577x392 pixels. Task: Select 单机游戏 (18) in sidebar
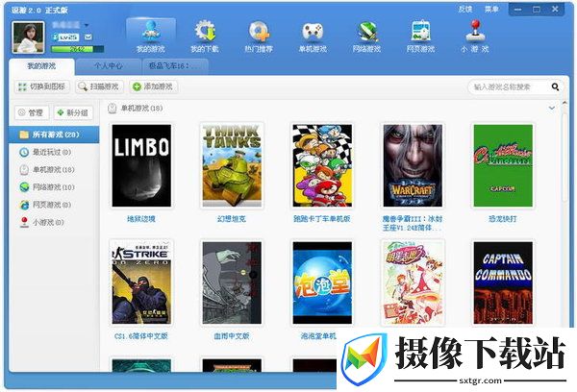pyautogui.click(x=54, y=169)
